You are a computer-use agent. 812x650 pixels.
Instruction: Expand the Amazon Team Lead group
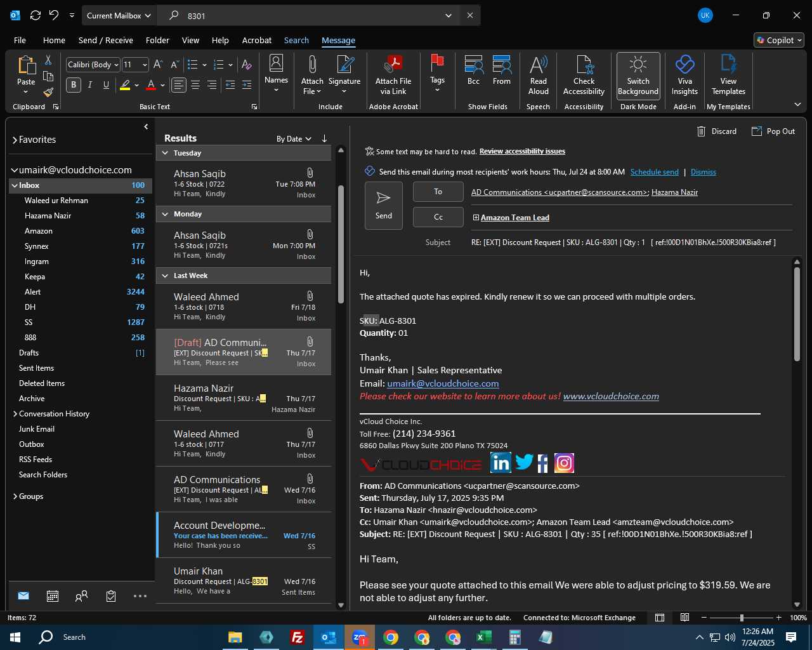(x=476, y=218)
